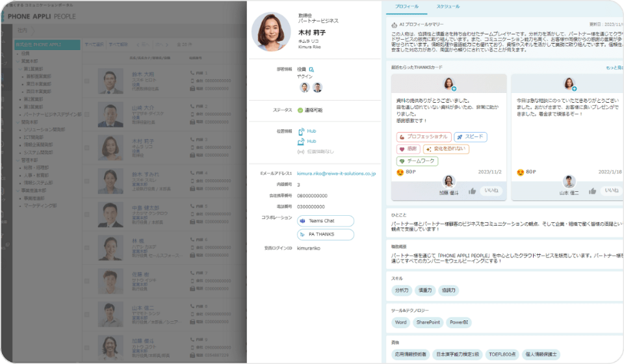
Task: Click the first Hub location icon
Action: pyautogui.click(x=301, y=131)
